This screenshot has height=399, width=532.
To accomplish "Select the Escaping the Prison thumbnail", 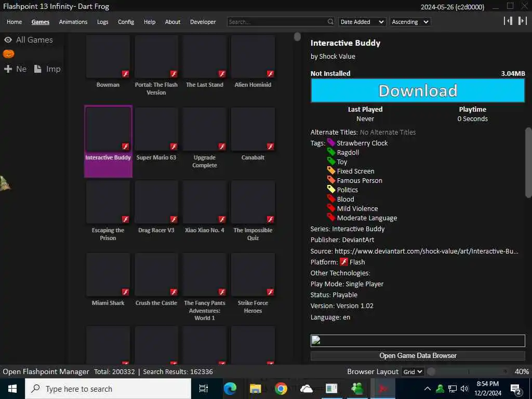I will tap(108, 202).
